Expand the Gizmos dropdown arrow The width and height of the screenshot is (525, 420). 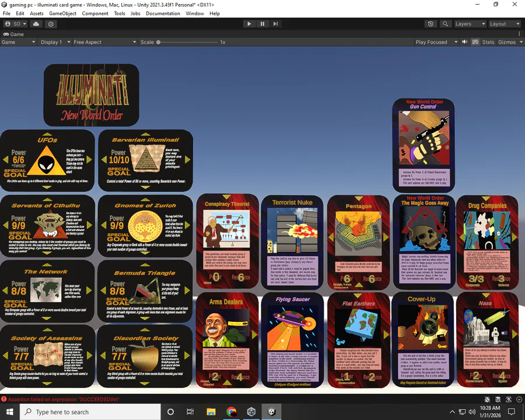(x=521, y=42)
